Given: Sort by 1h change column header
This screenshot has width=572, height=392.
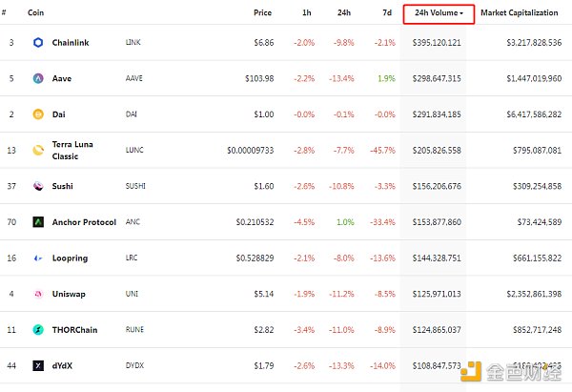Looking at the screenshot, I should click(x=305, y=13).
